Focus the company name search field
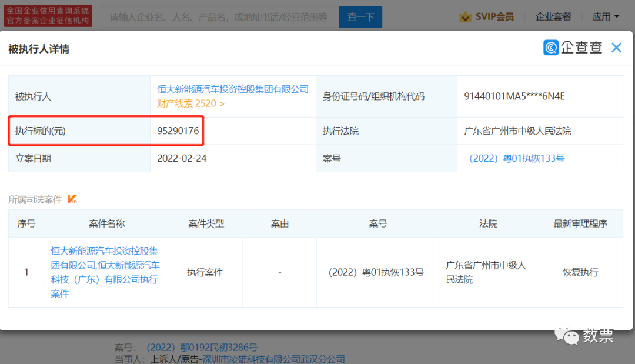 click(220, 17)
